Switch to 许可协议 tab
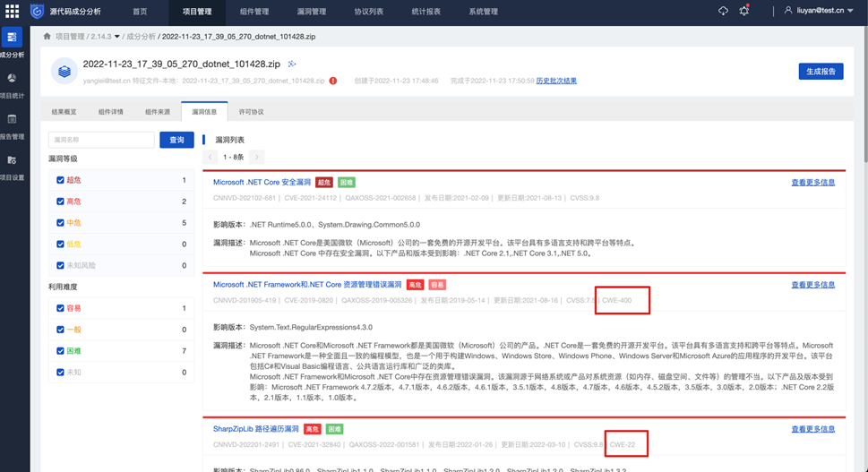 pyautogui.click(x=252, y=112)
